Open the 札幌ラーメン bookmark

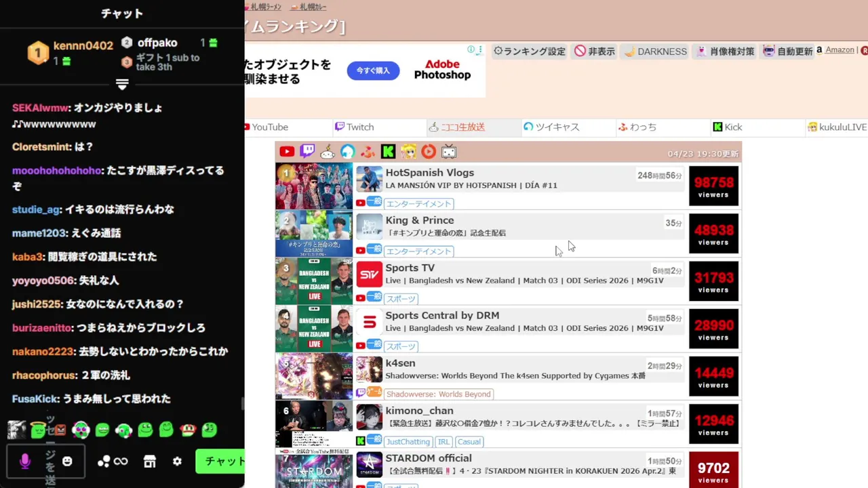click(x=265, y=7)
